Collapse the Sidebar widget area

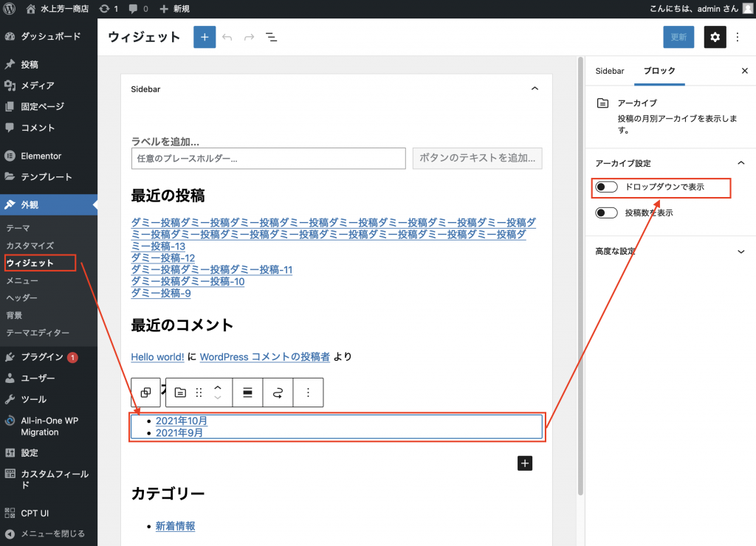click(535, 89)
